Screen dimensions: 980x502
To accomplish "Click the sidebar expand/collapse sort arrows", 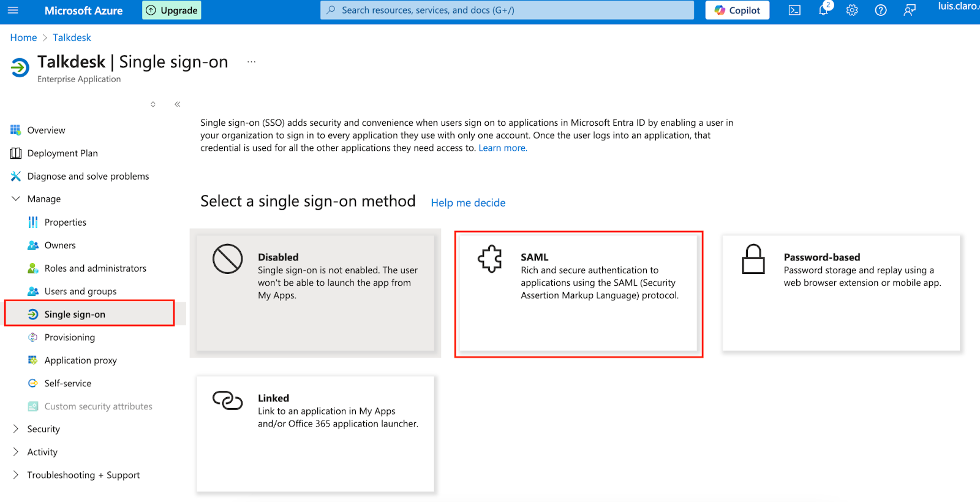I will point(153,104).
